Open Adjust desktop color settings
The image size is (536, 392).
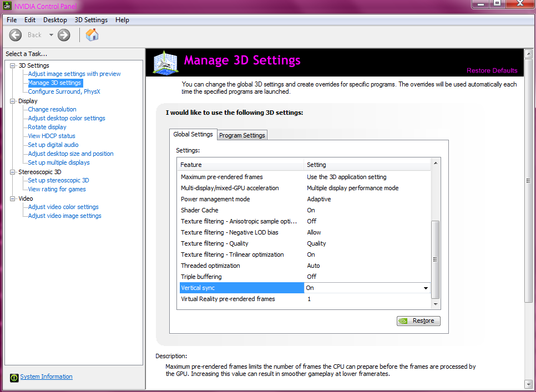67,118
